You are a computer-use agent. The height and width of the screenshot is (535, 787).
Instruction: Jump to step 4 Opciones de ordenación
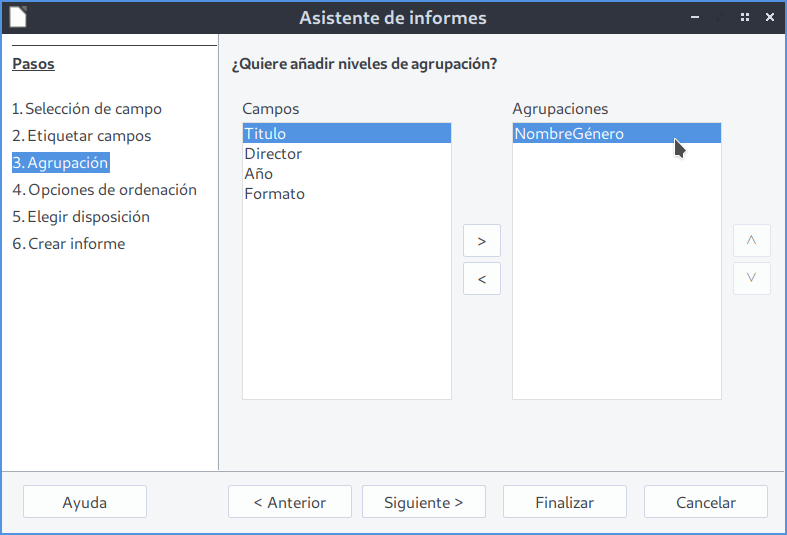[x=104, y=189]
